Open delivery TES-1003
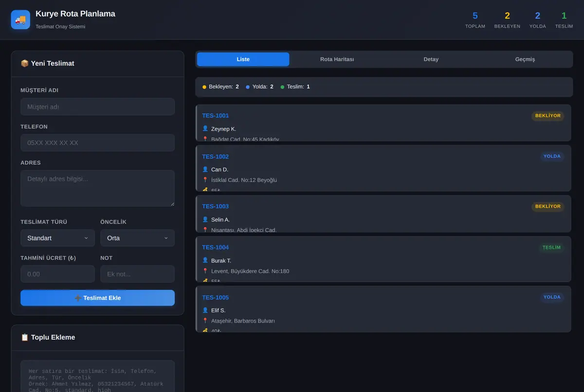 (383, 214)
